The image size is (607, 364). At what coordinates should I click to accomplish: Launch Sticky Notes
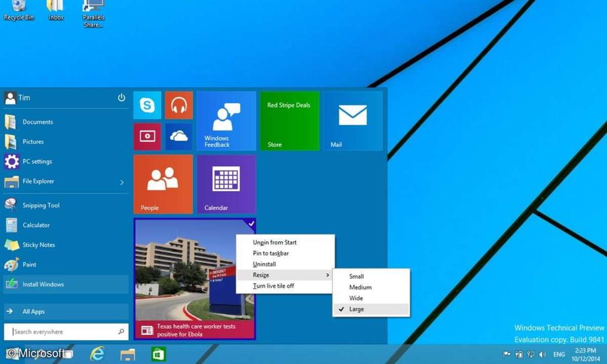coord(66,245)
